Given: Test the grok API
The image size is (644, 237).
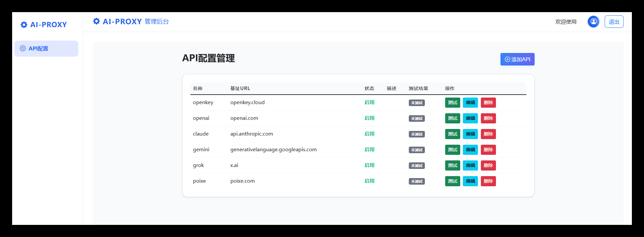Looking at the screenshot, I should pos(452,165).
